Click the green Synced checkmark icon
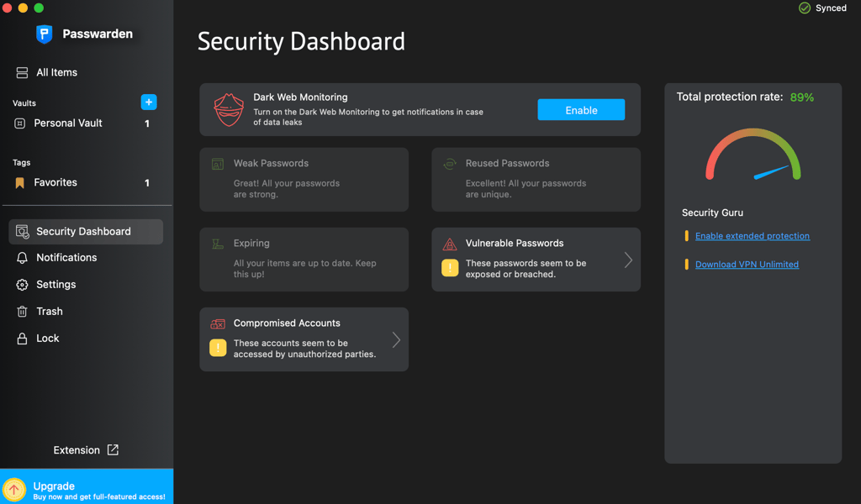The height and width of the screenshot is (504, 861). tap(805, 8)
